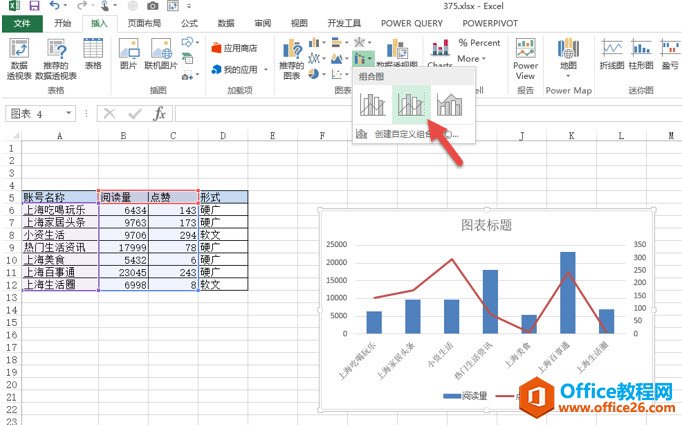Open 联机图片 online pictures

(159, 55)
